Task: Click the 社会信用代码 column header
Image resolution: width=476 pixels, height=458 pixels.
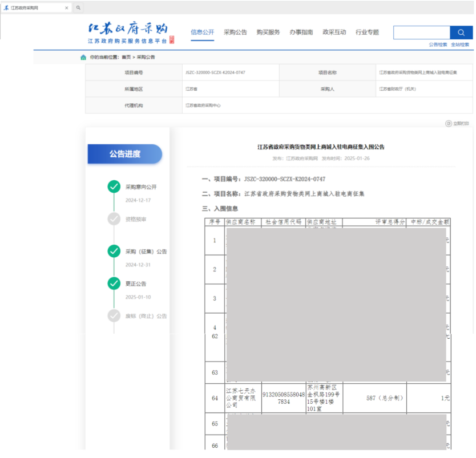Action: (x=284, y=222)
